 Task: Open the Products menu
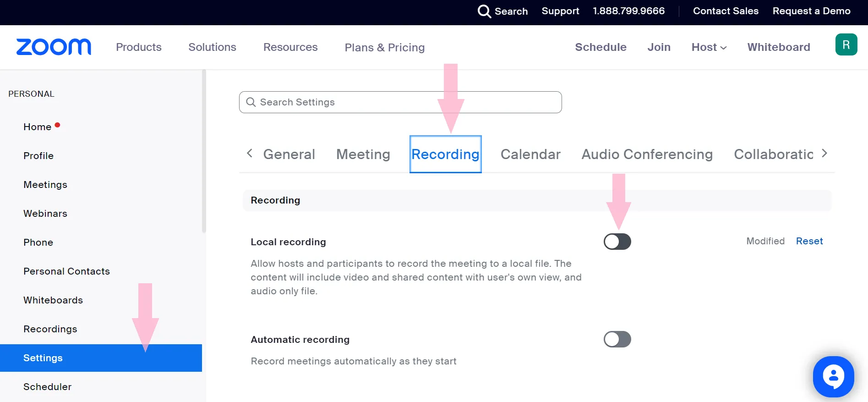(139, 47)
